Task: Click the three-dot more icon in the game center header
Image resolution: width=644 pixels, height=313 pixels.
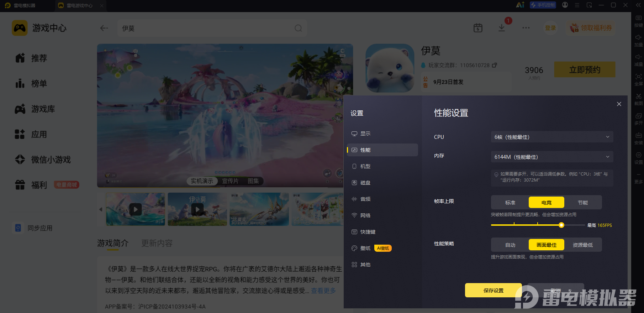Action: pos(526,28)
